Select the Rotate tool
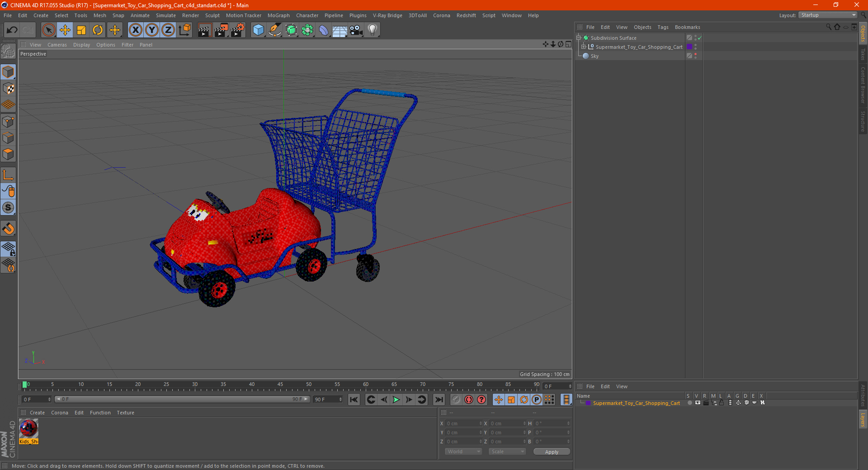Screen dimensions: 868x470 click(x=98, y=30)
